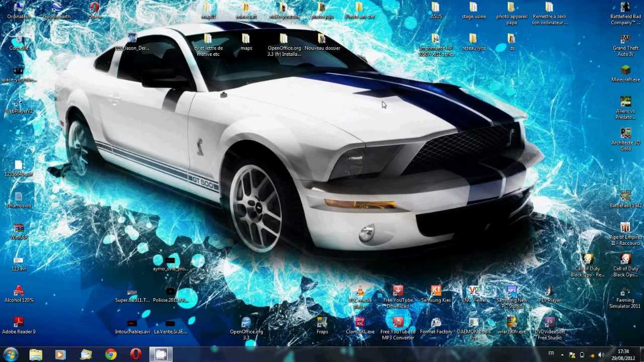This screenshot has height=362, width=644.
Task: Open the OpenOffice.org 3.3 (fr) Installa... folder
Action: [x=284, y=45]
